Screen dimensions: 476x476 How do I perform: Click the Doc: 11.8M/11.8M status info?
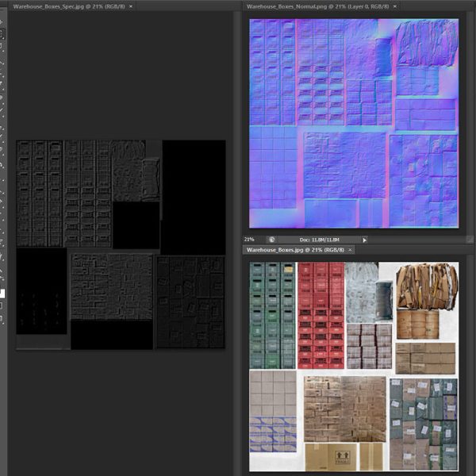tap(320, 240)
